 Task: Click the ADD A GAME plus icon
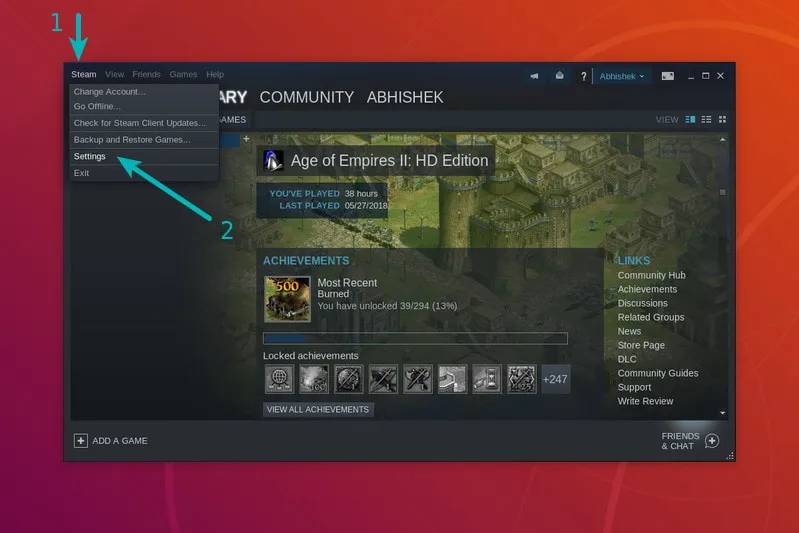tap(81, 441)
